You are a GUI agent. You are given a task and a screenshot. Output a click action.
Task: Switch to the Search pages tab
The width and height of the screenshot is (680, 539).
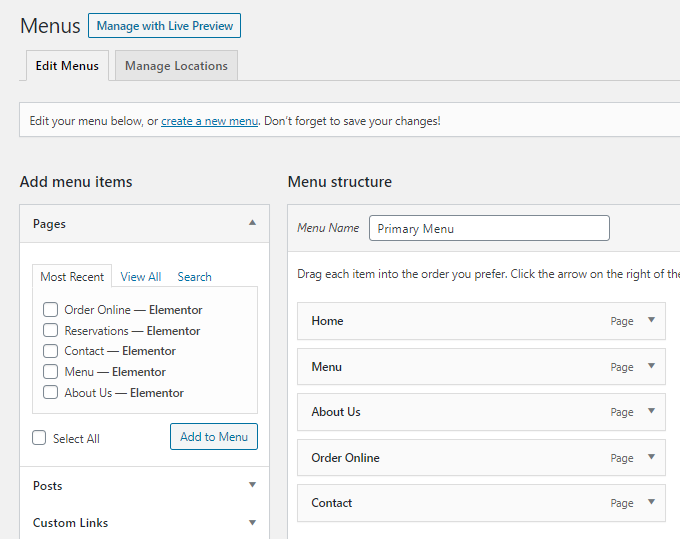click(194, 277)
